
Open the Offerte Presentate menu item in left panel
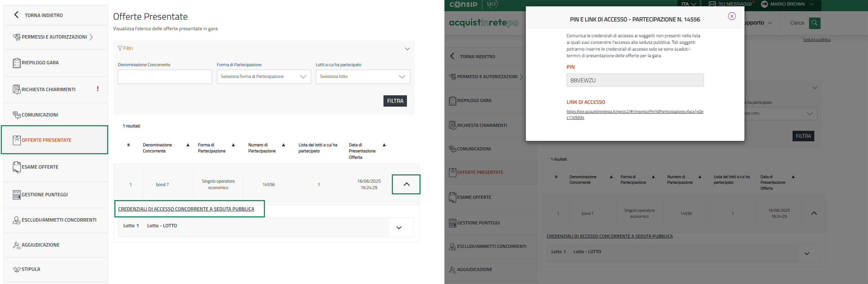[x=47, y=140]
